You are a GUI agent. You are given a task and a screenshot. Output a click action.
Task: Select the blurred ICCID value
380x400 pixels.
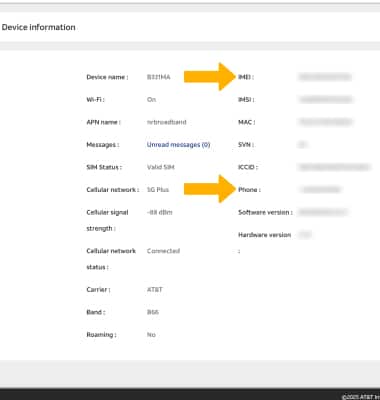[334, 167]
